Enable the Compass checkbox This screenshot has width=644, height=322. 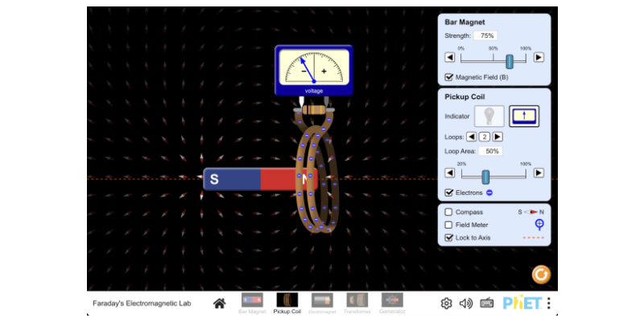449,213
